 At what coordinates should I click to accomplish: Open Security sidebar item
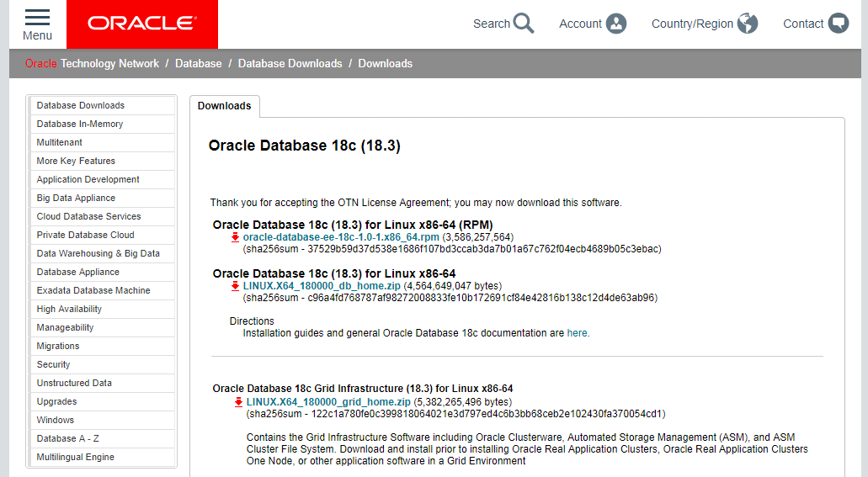[x=102, y=364]
